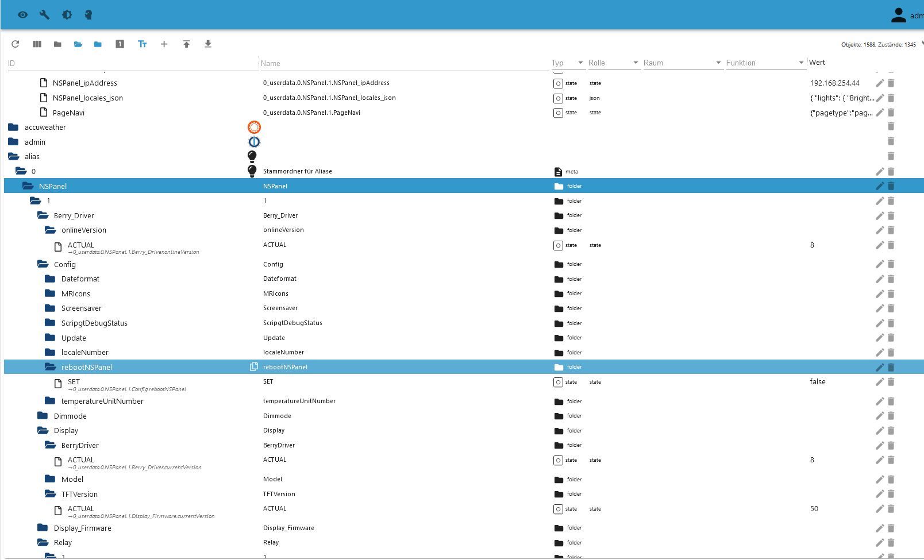The image size is (924, 560).
Task: Expand the accuweather folder
Action: coord(13,127)
